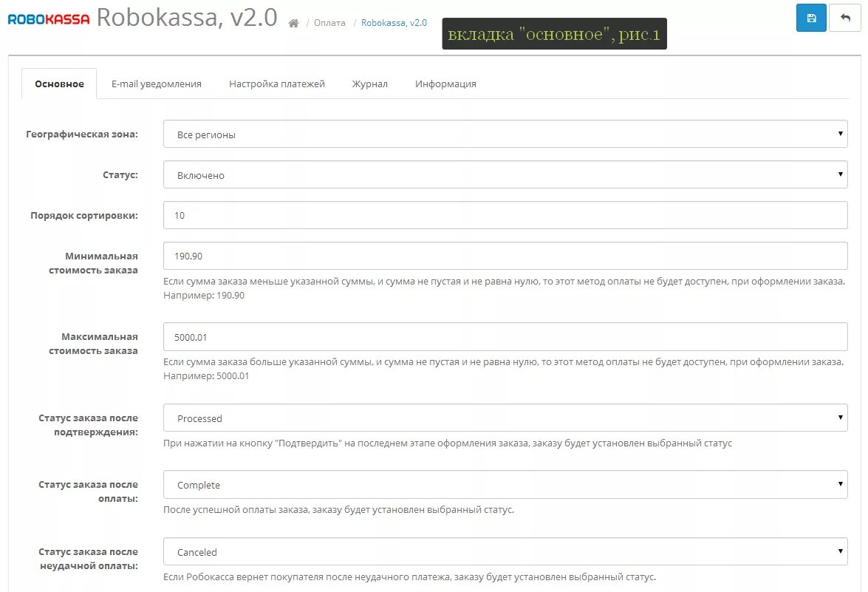This screenshot has height=592, width=868.
Task: Click the Максимальная стоимость заказа label
Action: tap(93, 344)
